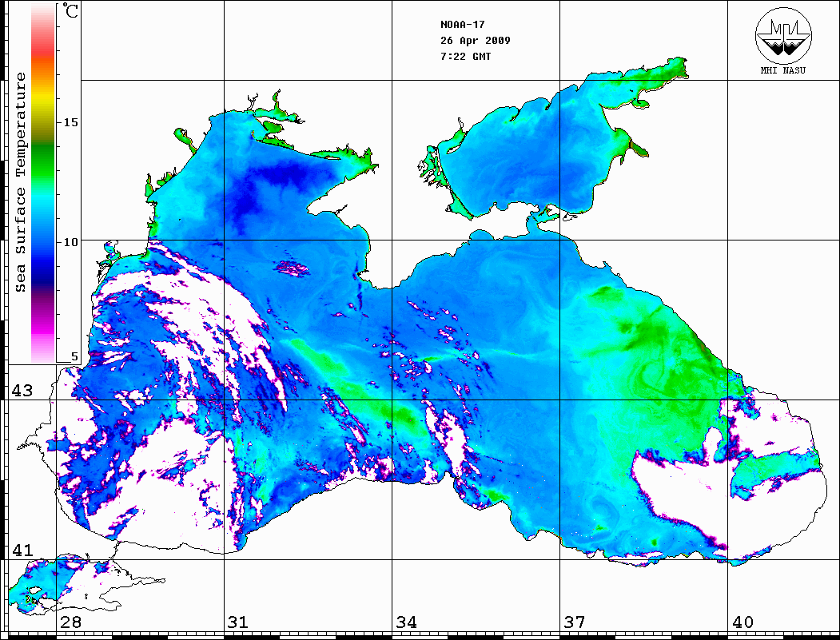The width and height of the screenshot is (840, 640).
Task: Click the "NOAA-17" satellite label
Action: tap(462, 25)
